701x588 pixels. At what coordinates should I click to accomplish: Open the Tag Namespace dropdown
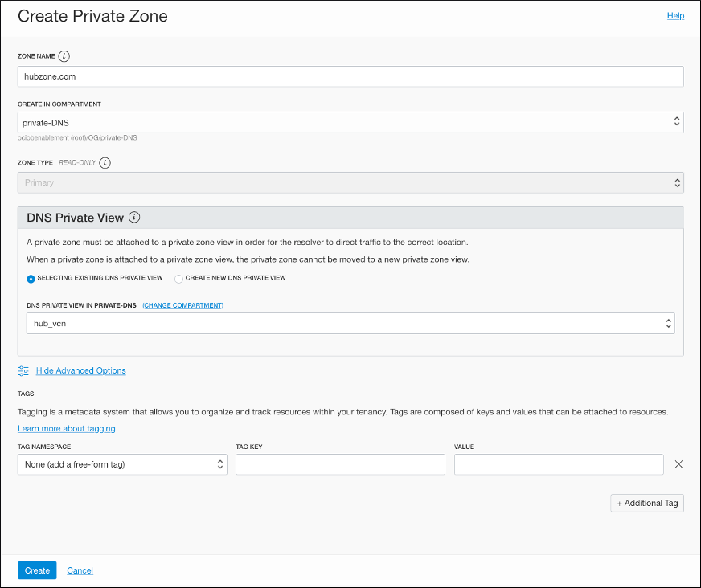[x=122, y=464]
